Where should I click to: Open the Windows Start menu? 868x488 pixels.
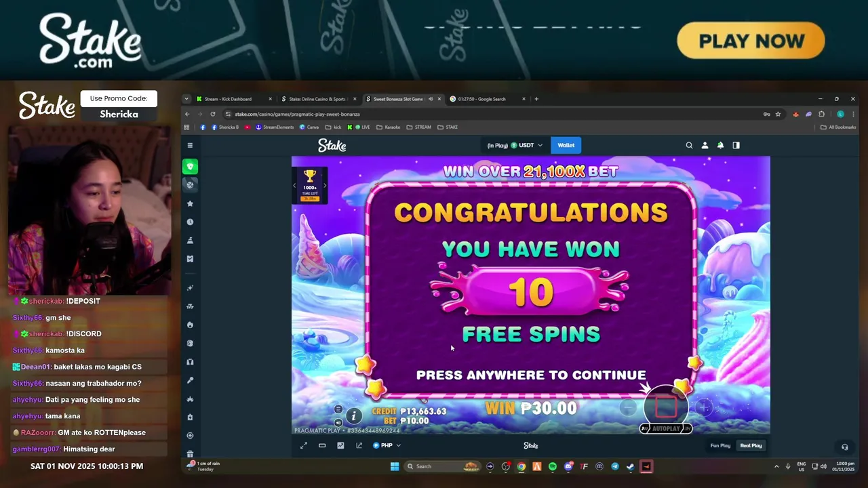pos(395,466)
